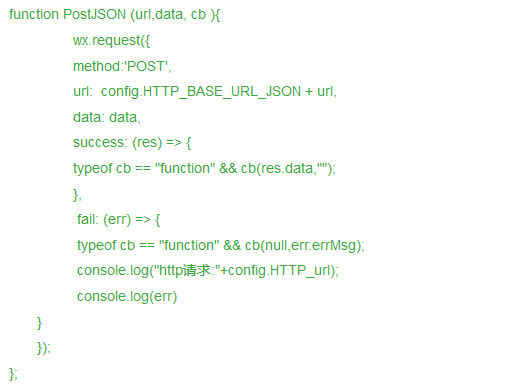The image size is (527, 391).
Task: Click config.HTTP_url inside the console.log call
Action: pos(282,271)
